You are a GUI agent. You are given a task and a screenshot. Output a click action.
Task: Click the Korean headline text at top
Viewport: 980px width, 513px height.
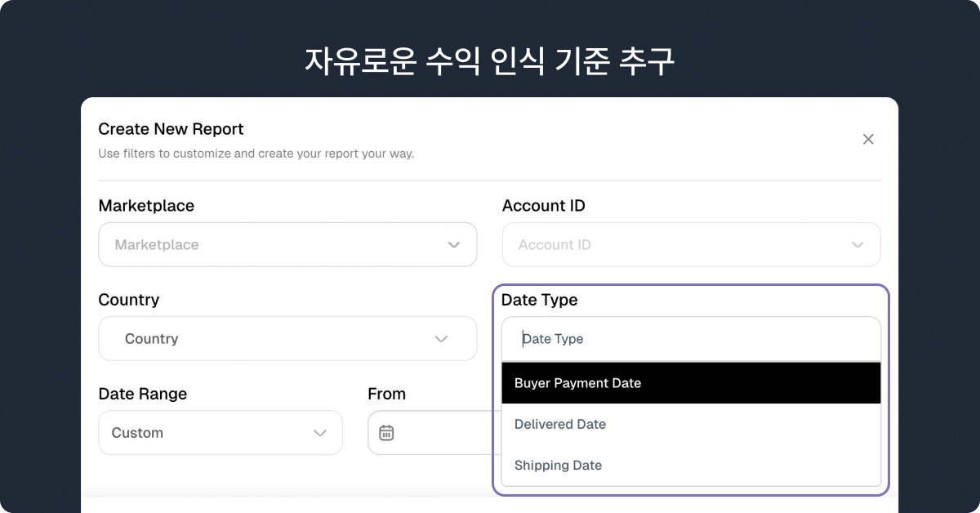[x=490, y=61]
